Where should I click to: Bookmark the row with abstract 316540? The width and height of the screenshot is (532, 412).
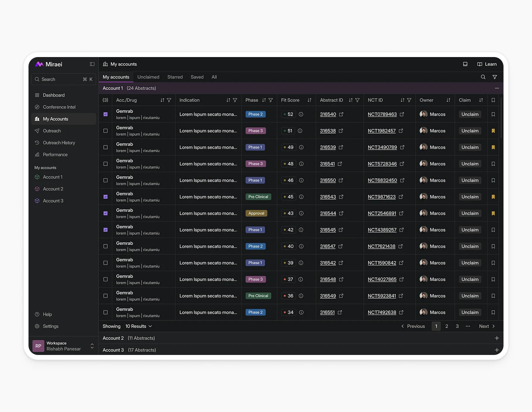pyautogui.click(x=493, y=114)
